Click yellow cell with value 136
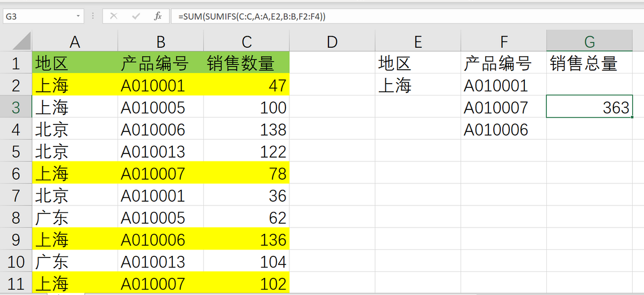Viewport: 644px width, 295px height. [246, 239]
